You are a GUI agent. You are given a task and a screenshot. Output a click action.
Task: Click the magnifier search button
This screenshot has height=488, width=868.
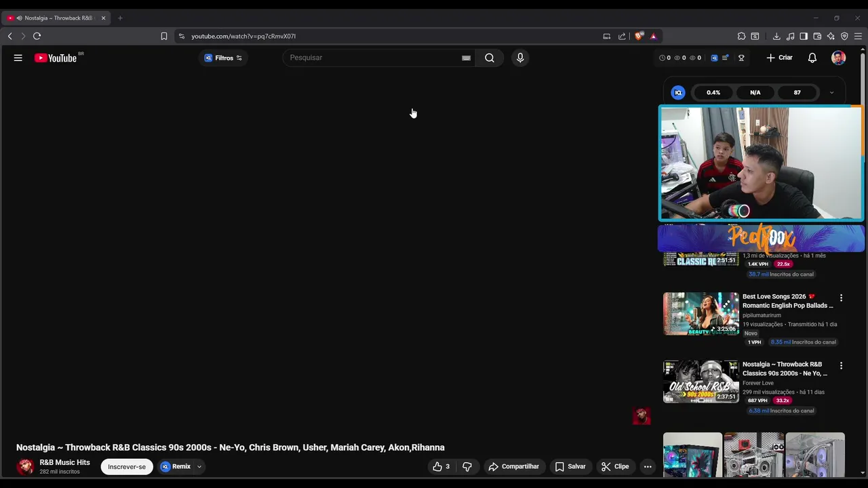tap(490, 58)
